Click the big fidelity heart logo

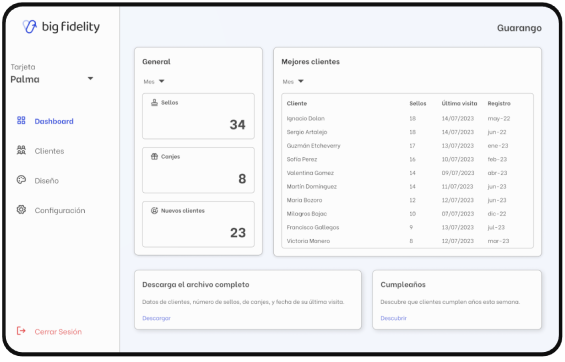(30, 26)
